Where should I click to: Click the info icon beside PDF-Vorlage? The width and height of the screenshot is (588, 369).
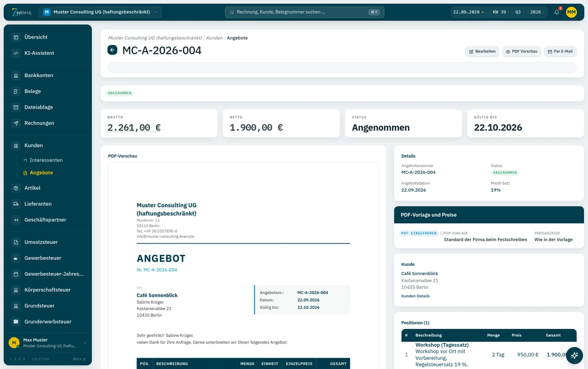tap(442, 234)
